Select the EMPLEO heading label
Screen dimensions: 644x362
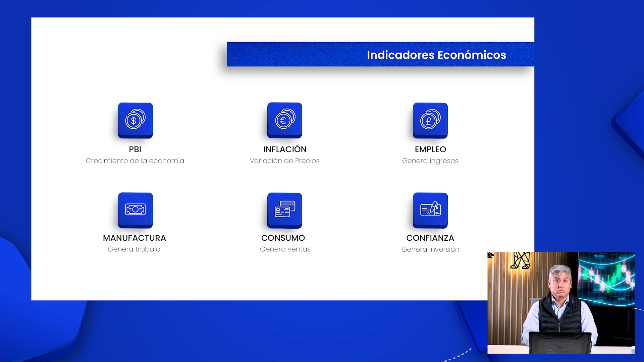(430, 149)
